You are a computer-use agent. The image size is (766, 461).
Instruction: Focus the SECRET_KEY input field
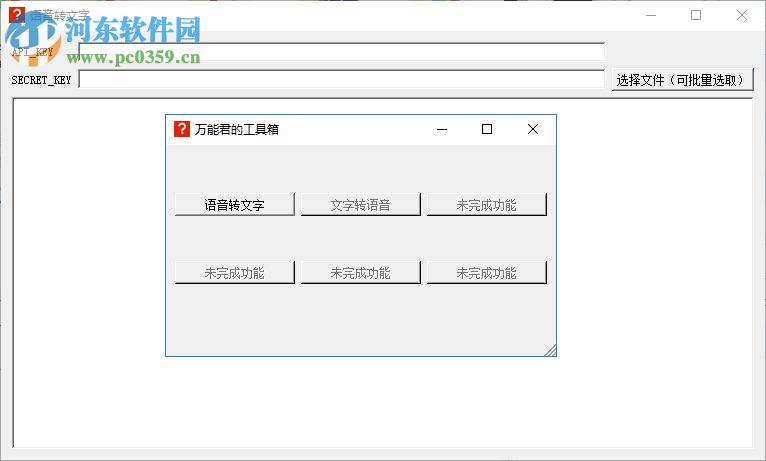coord(341,79)
